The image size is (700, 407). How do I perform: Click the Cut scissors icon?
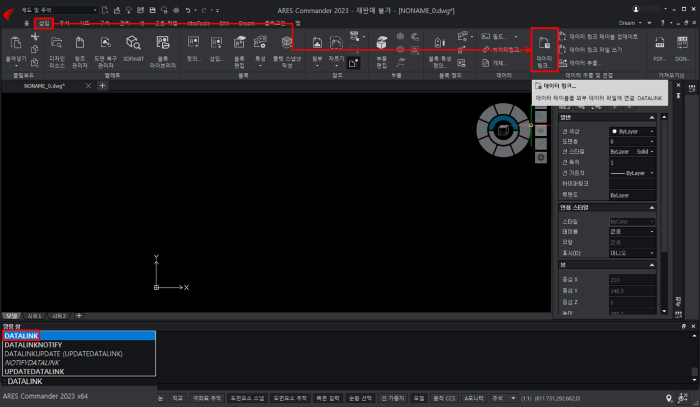coord(35,37)
